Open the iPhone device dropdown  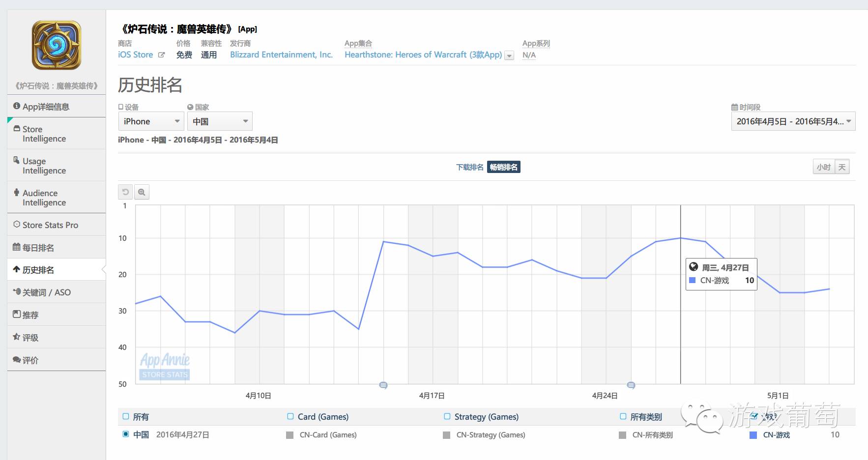coord(151,121)
